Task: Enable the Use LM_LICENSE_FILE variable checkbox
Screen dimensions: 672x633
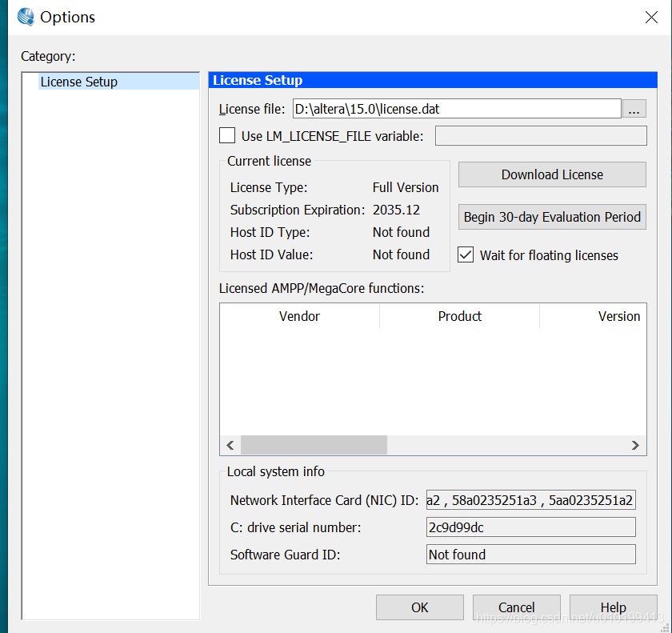Action: point(227,135)
